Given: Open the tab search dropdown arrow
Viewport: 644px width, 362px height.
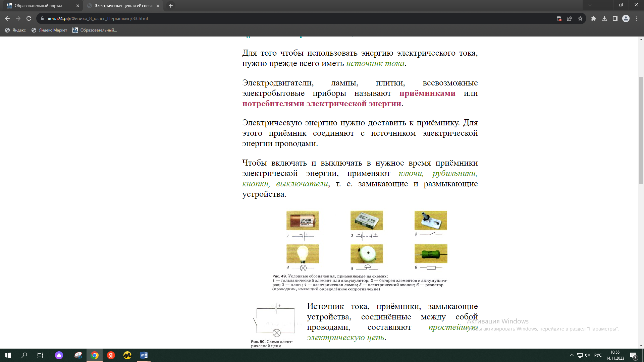Looking at the screenshot, I should coord(590,5).
